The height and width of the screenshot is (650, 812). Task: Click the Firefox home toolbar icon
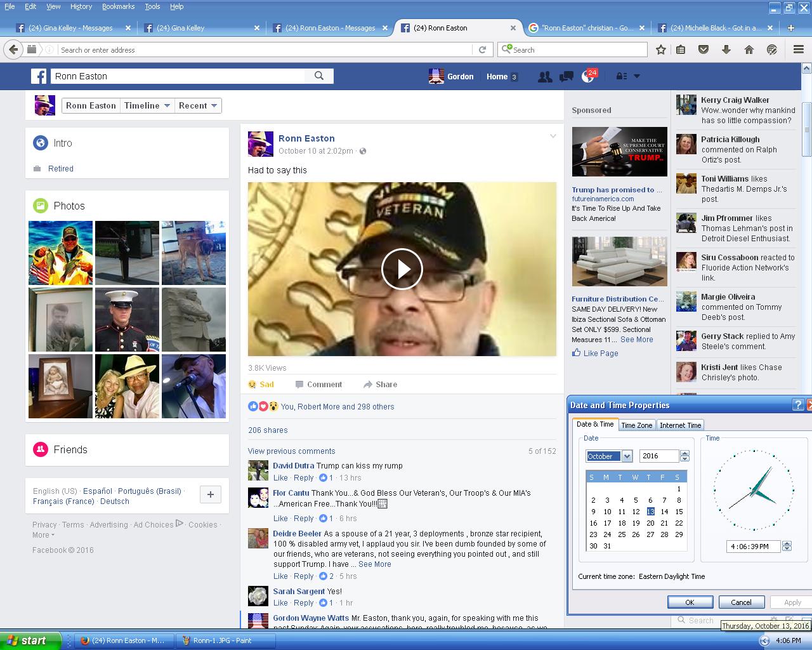click(749, 50)
